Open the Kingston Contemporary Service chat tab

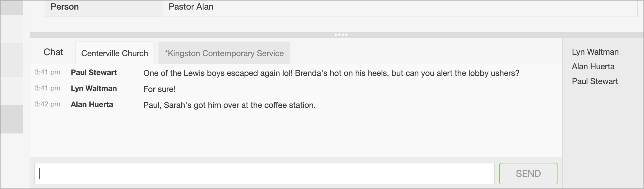click(224, 53)
